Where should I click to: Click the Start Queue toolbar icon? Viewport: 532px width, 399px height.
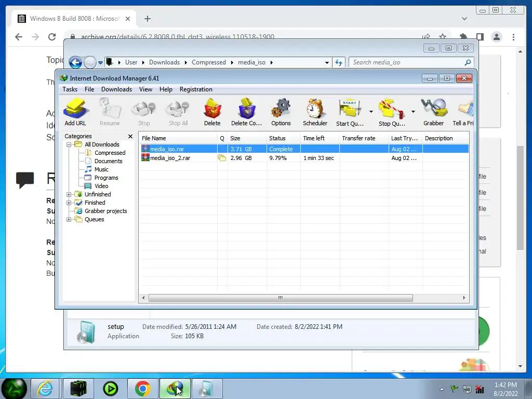click(350, 112)
